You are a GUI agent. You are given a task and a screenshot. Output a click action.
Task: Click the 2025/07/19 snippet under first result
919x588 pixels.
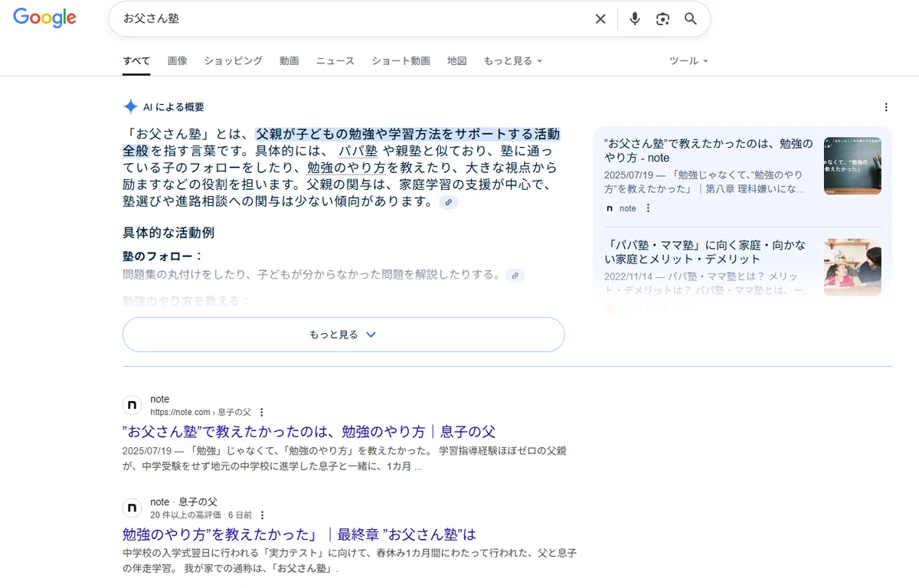344,458
